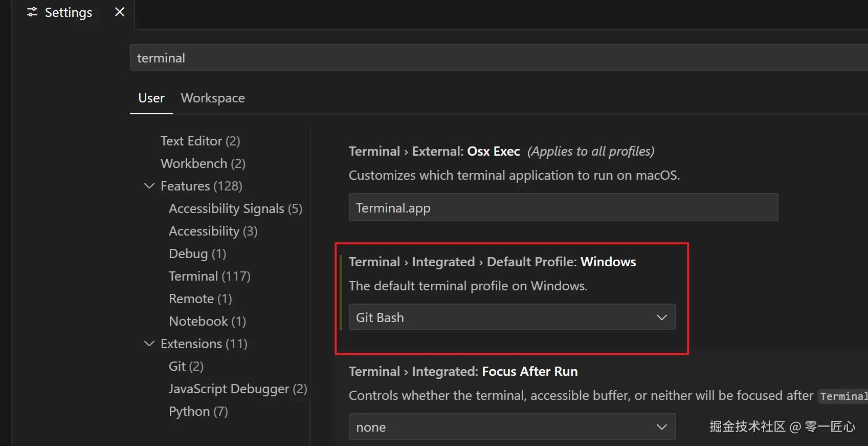The width and height of the screenshot is (868, 446).
Task: Open Accessibility Signals settings group
Action: click(x=235, y=208)
